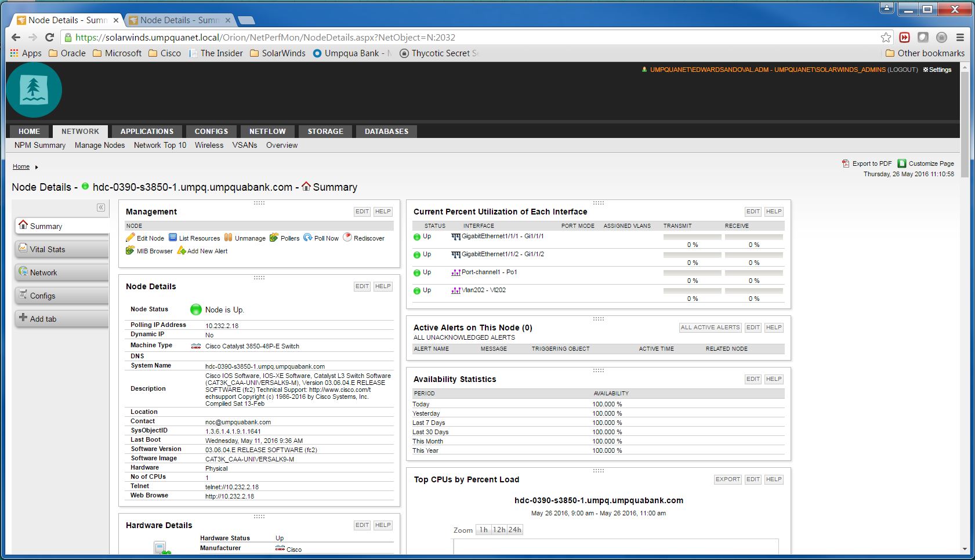Click the Rediscover icon
The width and height of the screenshot is (975, 560).
click(347, 238)
